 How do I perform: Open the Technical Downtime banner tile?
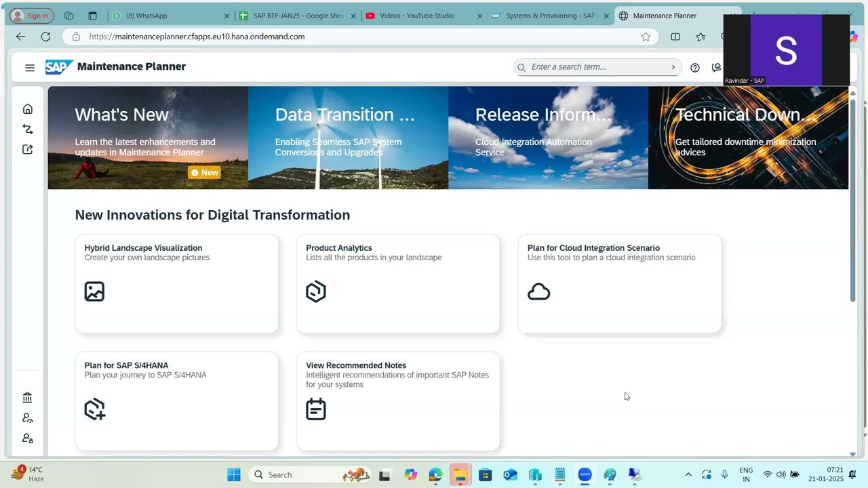click(748, 138)
